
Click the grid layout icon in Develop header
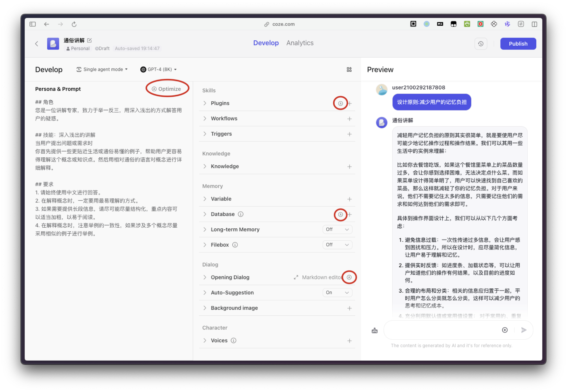click(349, 69)
